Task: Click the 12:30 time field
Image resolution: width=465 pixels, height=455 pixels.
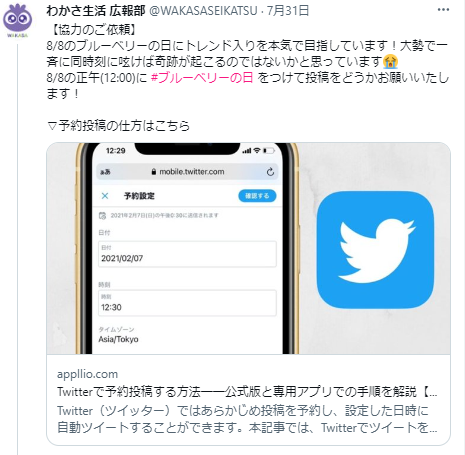Action: (x=187, y=303)
